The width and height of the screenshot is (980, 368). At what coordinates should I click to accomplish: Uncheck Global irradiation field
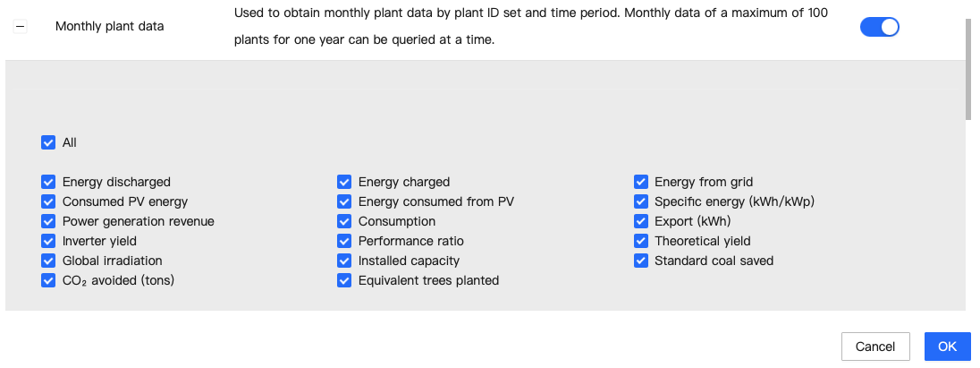pos(48,261)
